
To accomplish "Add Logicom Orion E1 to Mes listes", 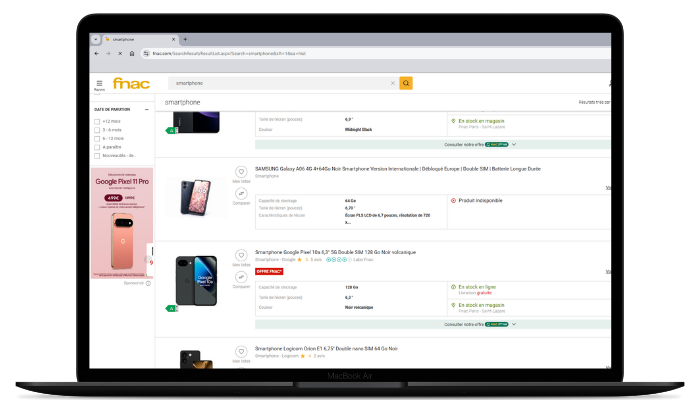I will tap(241, 352).
